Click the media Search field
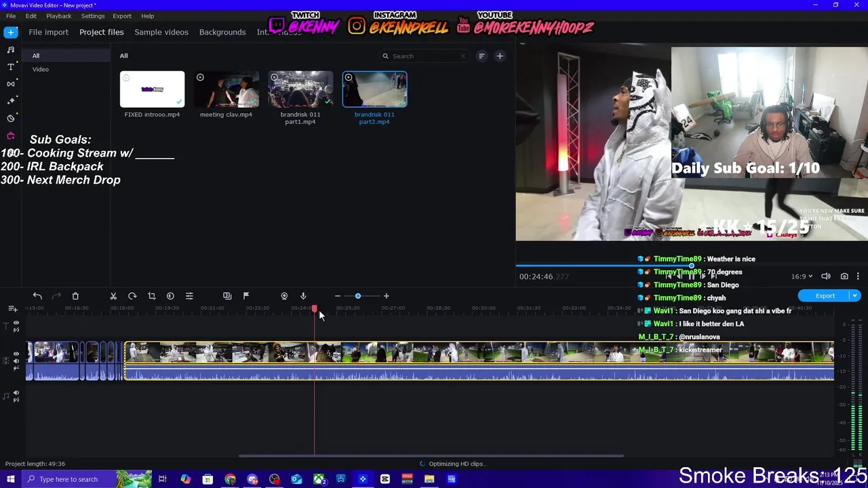This screenshot has width=868, height=488. pos(424,56)
